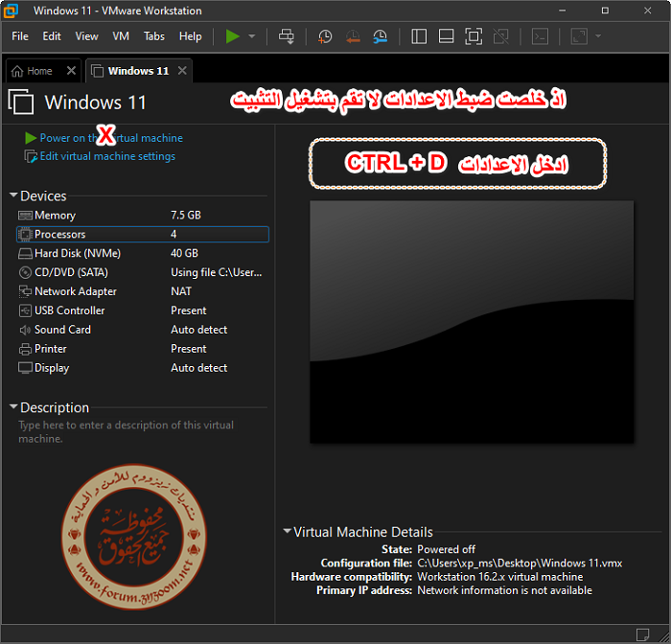Click the stretch guest toolbar icon
The width and height of the screenshot is (671, 644).
(579, 36)
